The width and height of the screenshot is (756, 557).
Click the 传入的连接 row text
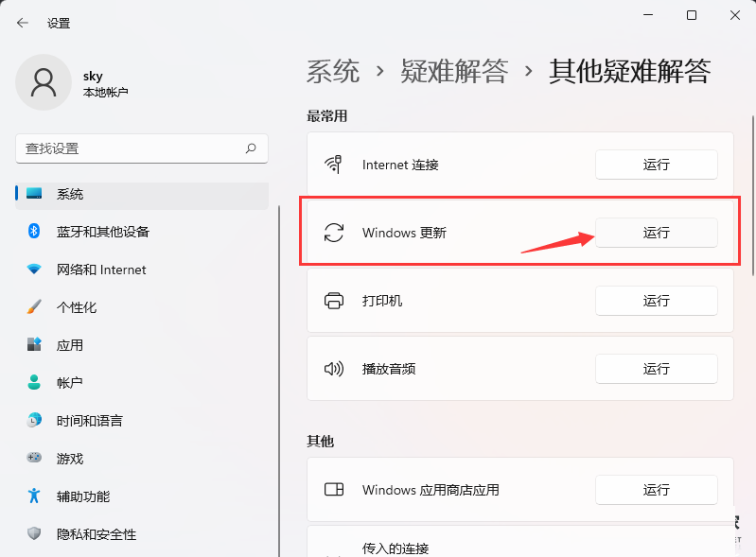click(x=396, y=548)
